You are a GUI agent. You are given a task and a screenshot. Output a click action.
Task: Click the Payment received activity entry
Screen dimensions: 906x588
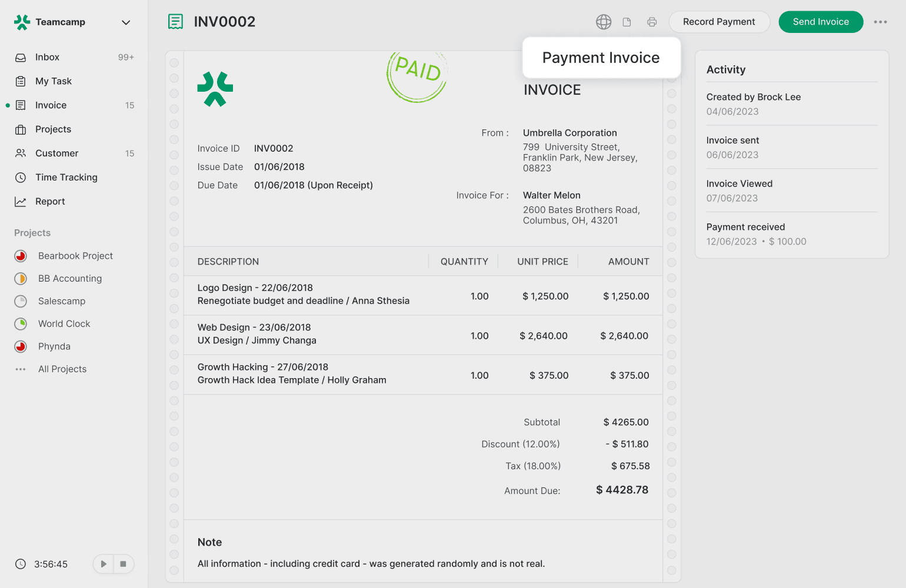(x=756, y=234)
